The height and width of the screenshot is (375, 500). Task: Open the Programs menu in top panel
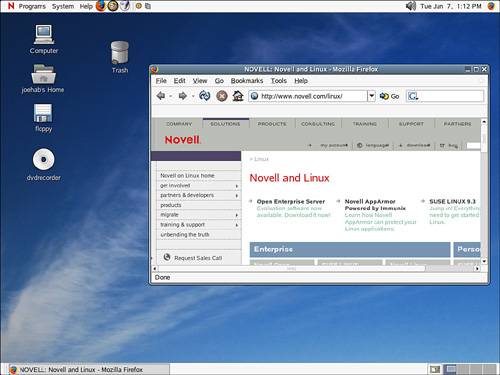point(32,6)
